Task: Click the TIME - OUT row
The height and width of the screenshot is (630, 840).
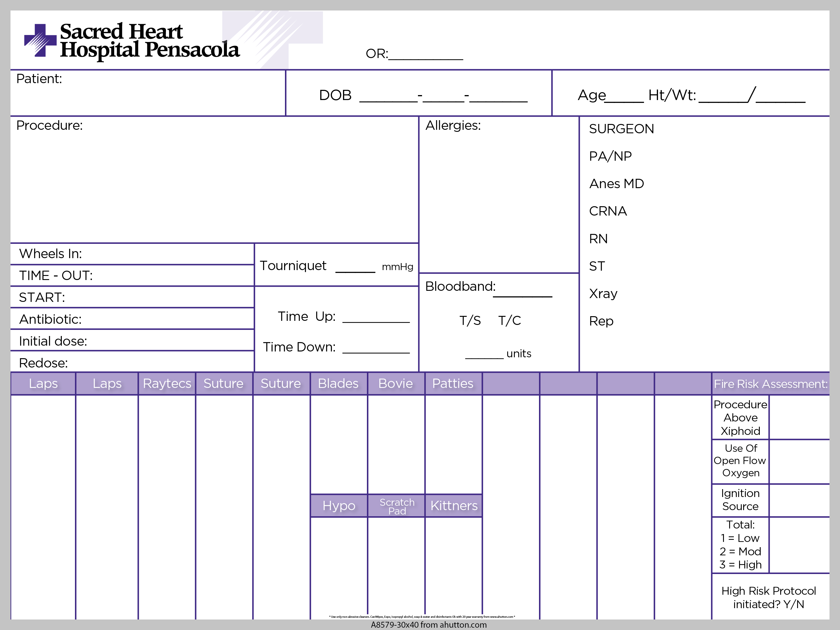Action: point(132,275)
